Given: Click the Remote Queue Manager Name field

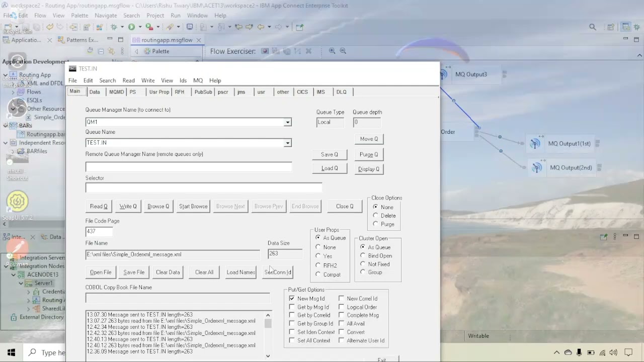Looking at the screenshot, I should click(x=189, y=166).
